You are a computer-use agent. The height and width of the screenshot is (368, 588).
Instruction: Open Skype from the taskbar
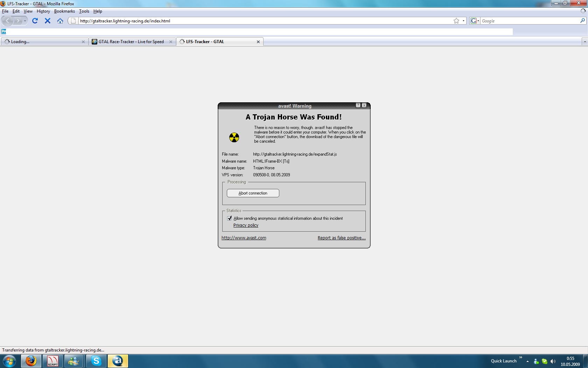pos(96,361)
